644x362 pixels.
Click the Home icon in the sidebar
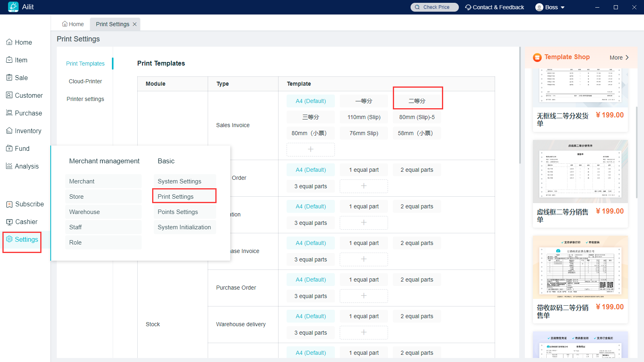click(x=9, y=42)
